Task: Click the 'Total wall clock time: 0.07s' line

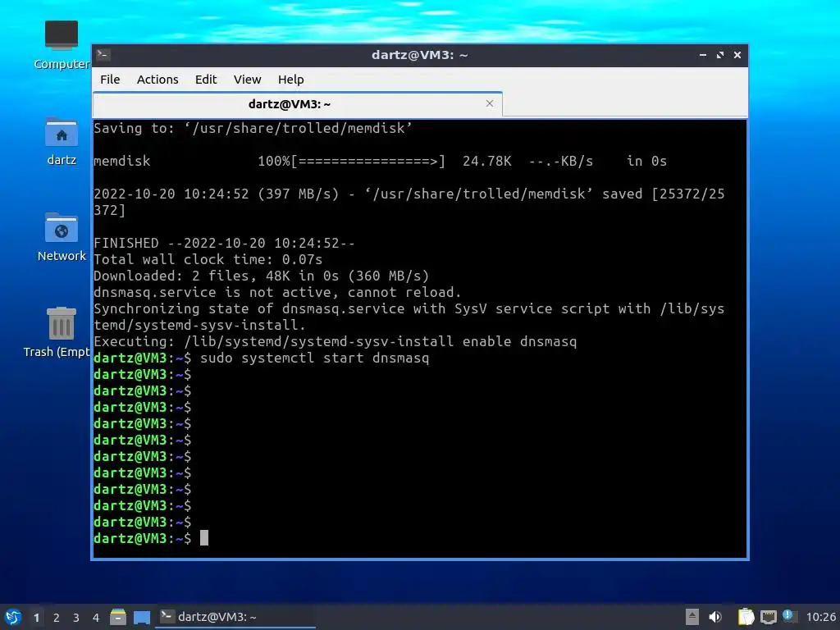Action: [208, 260]
